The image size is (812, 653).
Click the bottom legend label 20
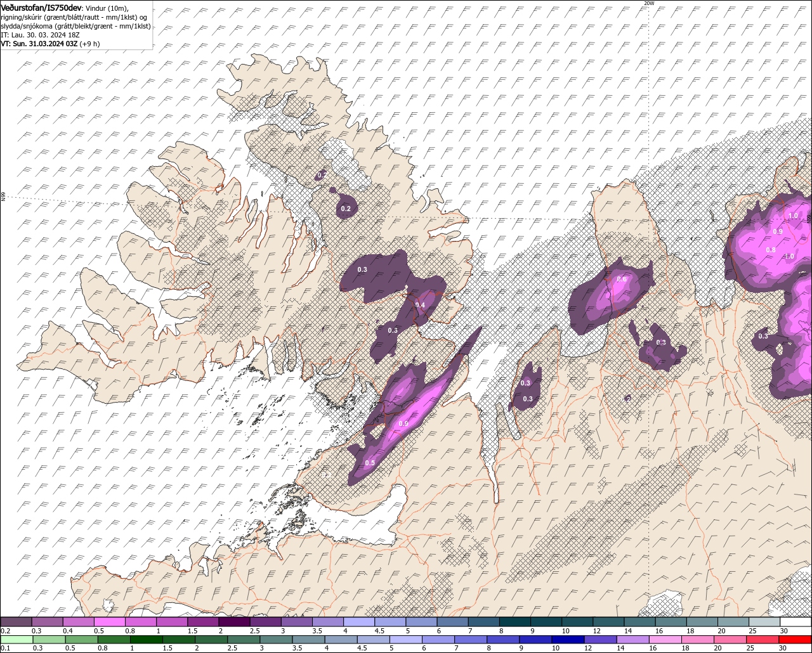point(717,648)
